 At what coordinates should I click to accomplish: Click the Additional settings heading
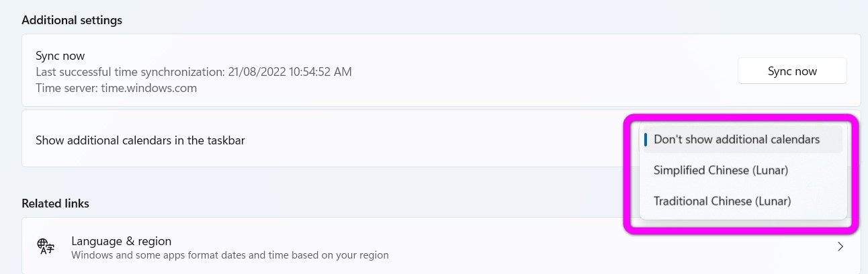(72, 20)
